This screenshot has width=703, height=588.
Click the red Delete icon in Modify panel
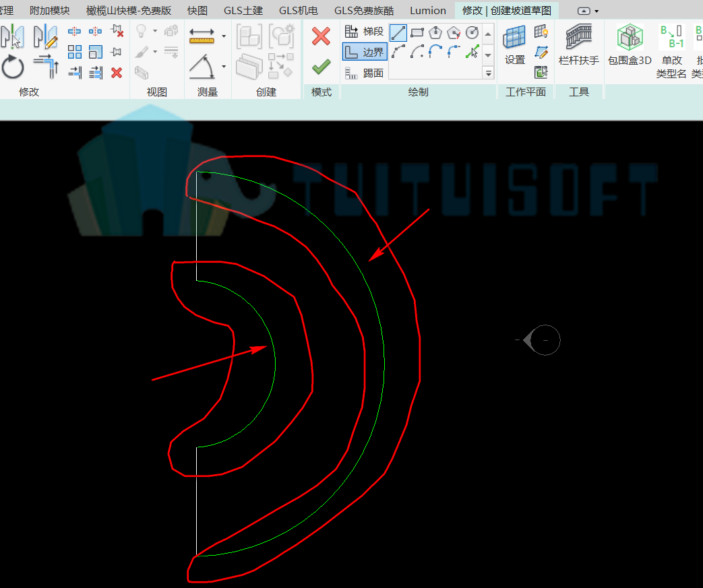pyautogui.click(x=117, y=73)
